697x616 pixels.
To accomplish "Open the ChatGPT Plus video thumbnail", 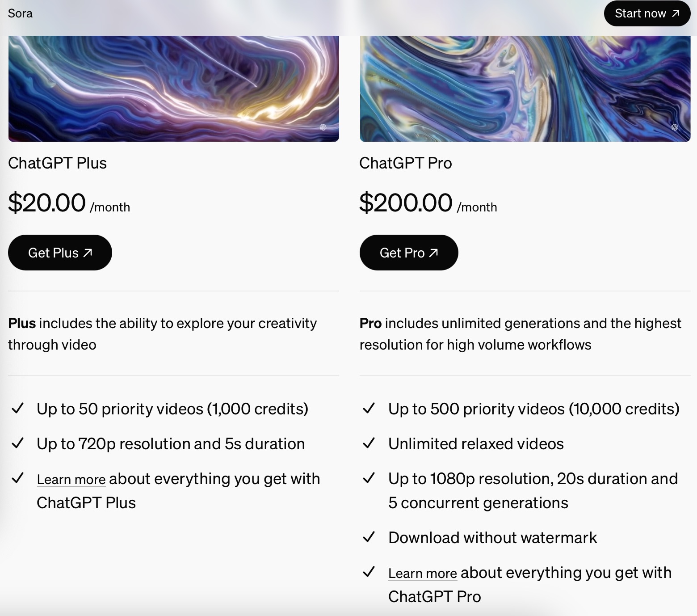I will pos(173,89).
